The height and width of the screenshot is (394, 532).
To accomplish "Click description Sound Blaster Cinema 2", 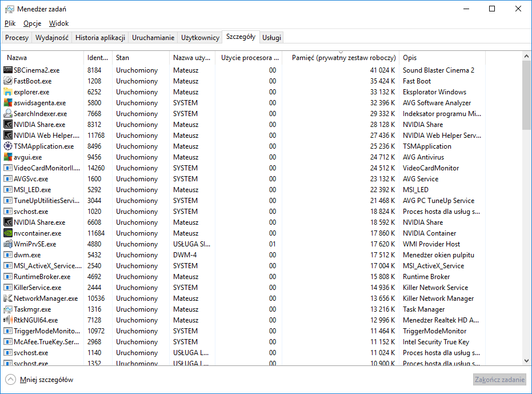I will point(438,70).
